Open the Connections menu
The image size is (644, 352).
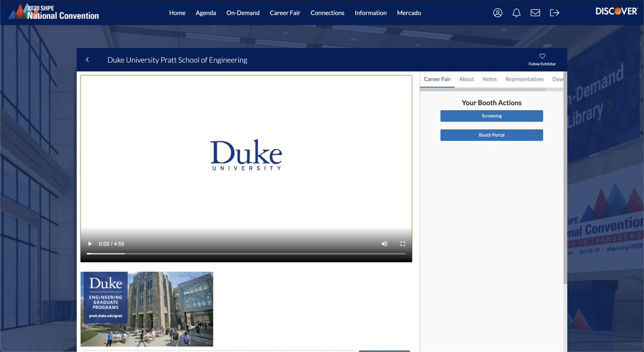coord(327,12)
